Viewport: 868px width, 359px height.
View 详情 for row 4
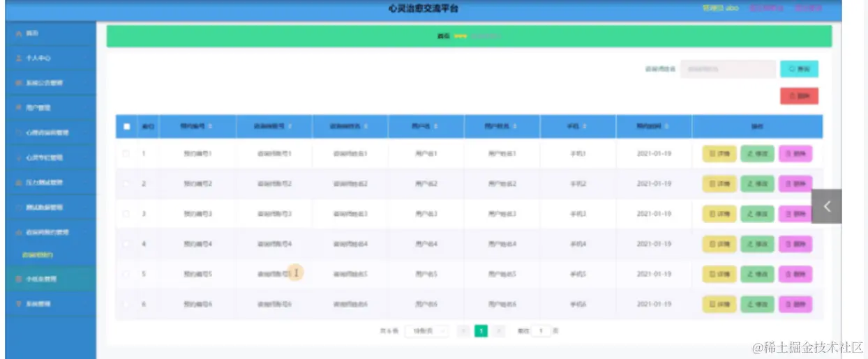(x=719, y=244)
